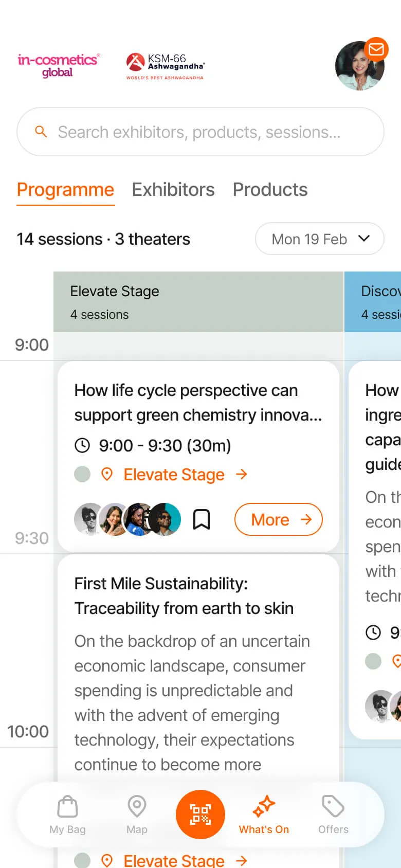Open the user profile photo
Image resolution: width=401 pixels, height=868 pixels.
pos(357,68)
